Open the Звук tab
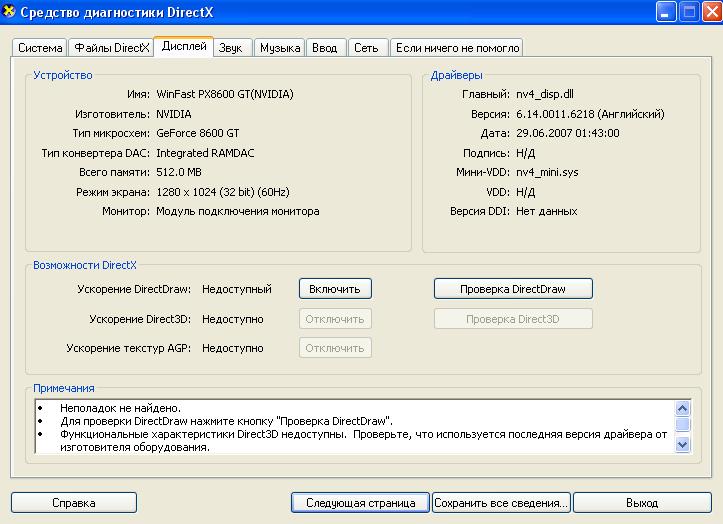This screenshot has width=723, height=524. (x=231, y=48)
